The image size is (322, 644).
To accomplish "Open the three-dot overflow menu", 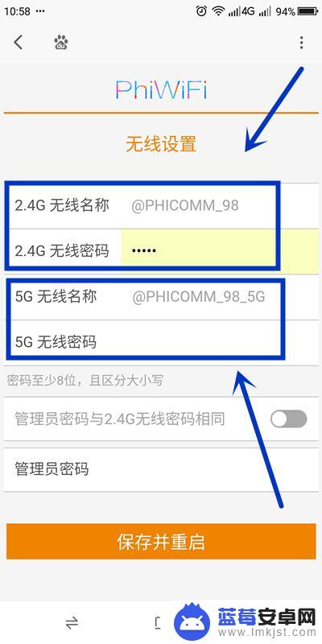I will pyautogui.click(x=301, y=43).
